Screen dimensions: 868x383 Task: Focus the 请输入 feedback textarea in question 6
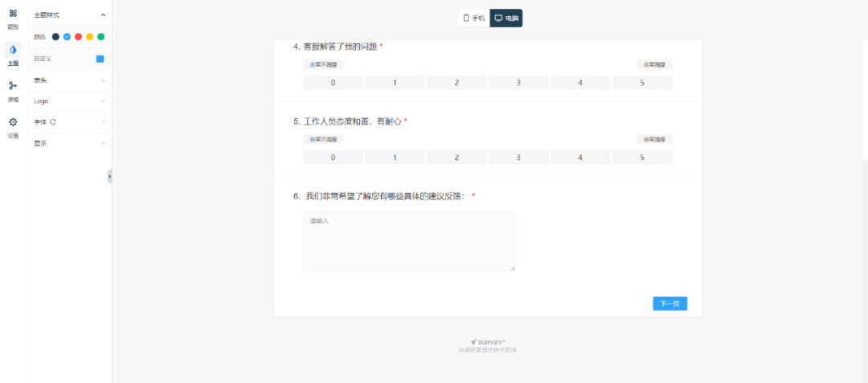(409, 241)
